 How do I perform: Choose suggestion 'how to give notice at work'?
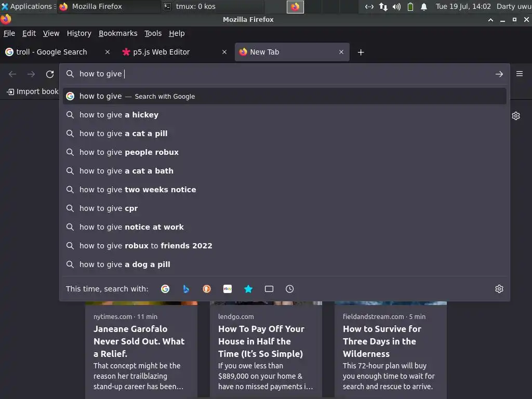click(284, 227)
